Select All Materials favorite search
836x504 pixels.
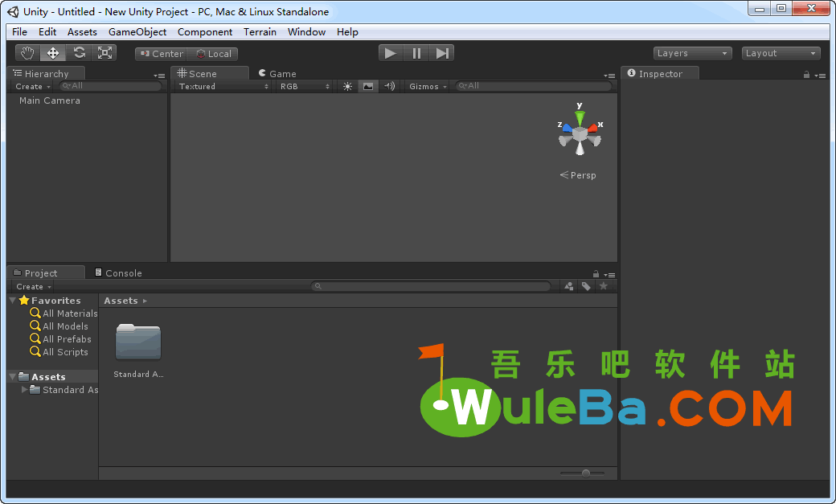(64, 313)
